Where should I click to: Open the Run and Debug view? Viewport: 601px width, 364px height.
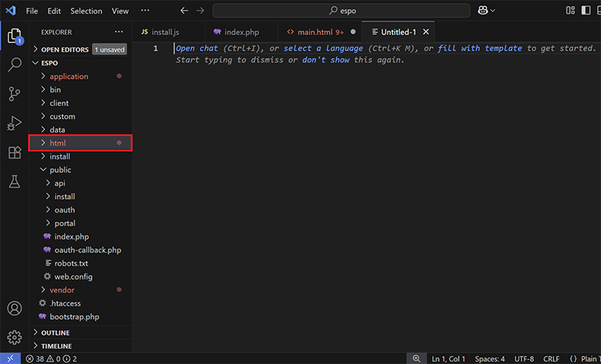[14, 123]
